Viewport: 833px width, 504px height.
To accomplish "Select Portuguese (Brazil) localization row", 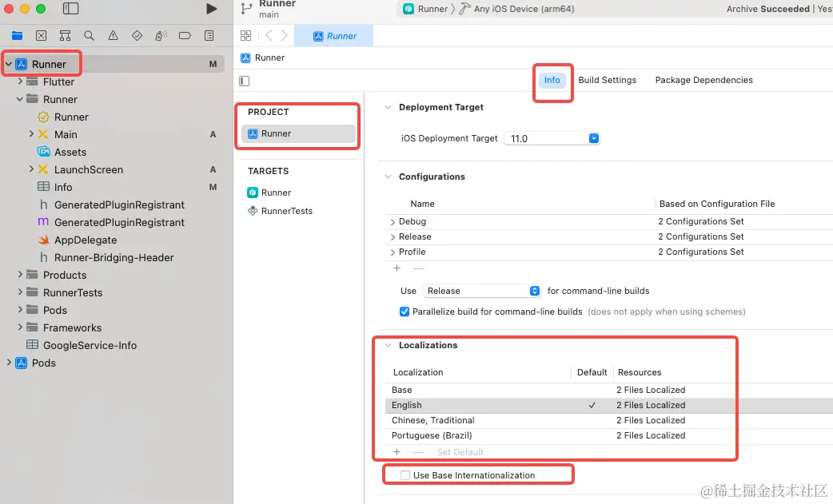I will (x=609, y=435).
